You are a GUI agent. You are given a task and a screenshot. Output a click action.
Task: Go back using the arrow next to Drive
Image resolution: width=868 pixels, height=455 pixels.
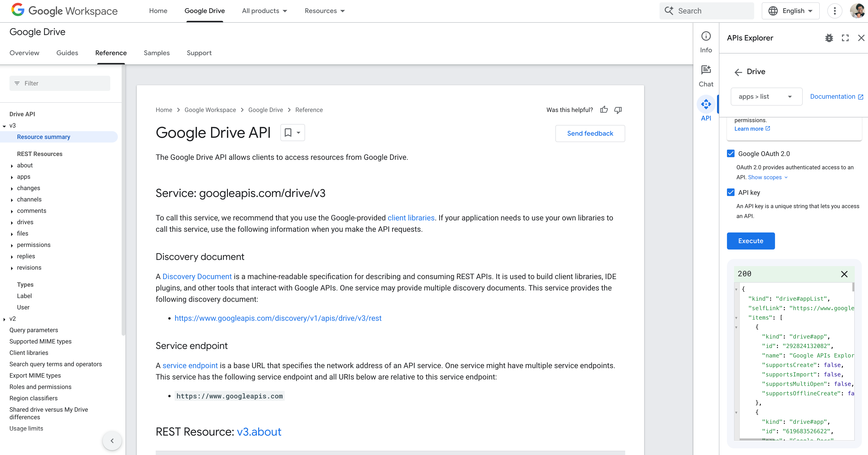coord(738,72)
